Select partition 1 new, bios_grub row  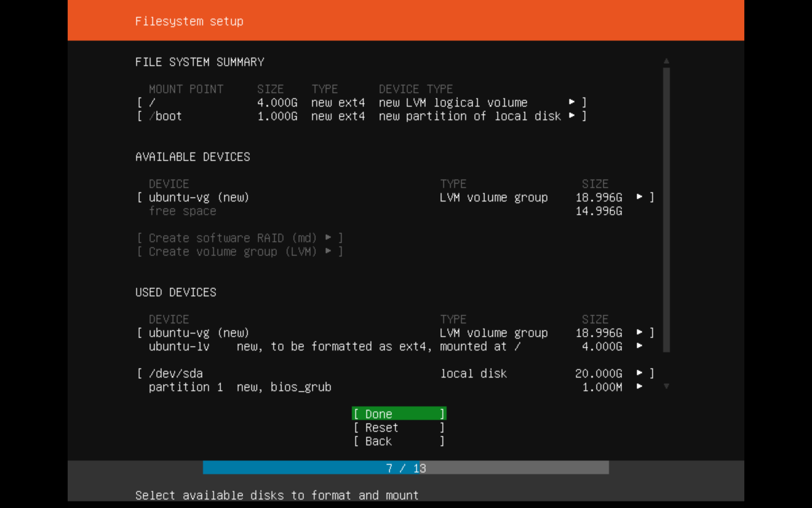[x=396, y=387]
